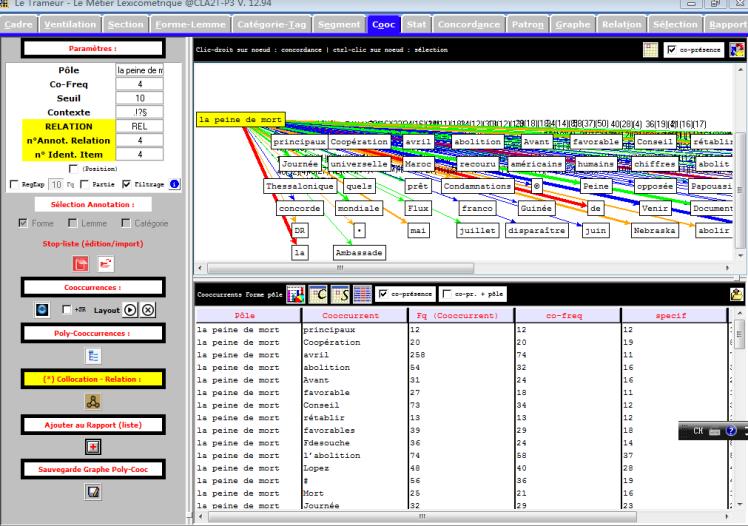The image size is (748, 526).
Task: Click the Poly-Cooccurrences button
Action: pos(93,333)
